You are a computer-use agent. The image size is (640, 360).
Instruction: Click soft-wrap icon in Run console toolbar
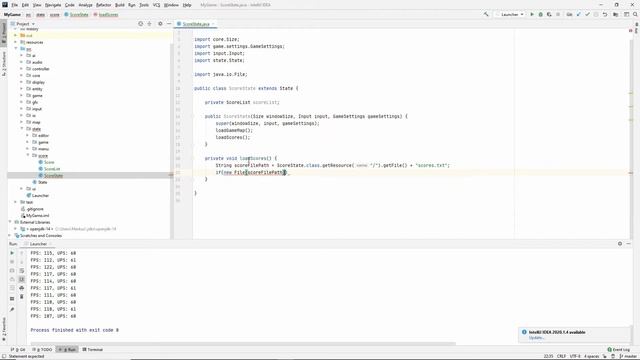coord(22,271)
